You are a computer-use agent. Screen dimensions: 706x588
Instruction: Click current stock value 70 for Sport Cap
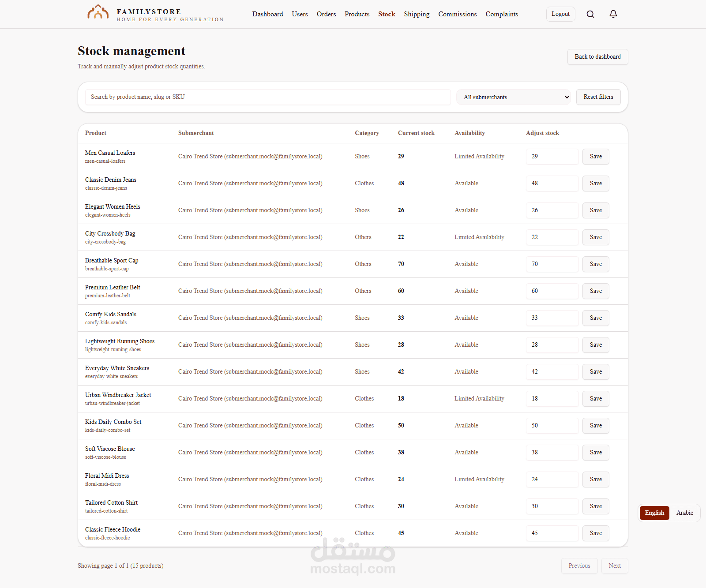(401, 264)
